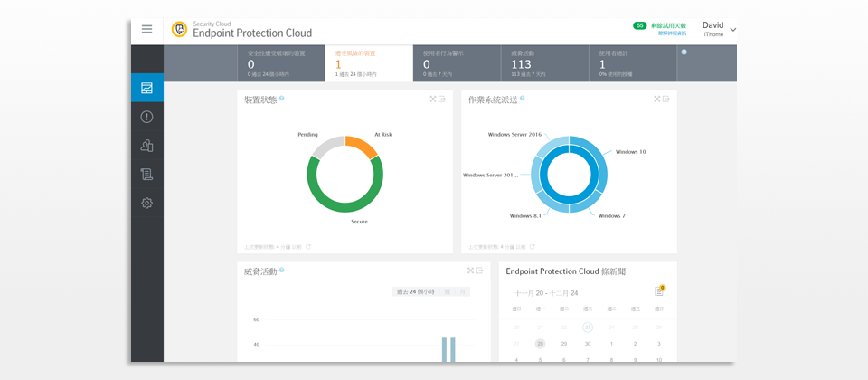Select the 安全性遭受破壞的裝置 summary tile

(281, 63)
